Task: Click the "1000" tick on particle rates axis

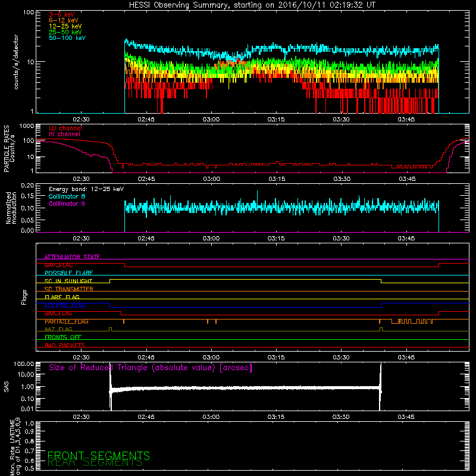Action: pos(26,126)
